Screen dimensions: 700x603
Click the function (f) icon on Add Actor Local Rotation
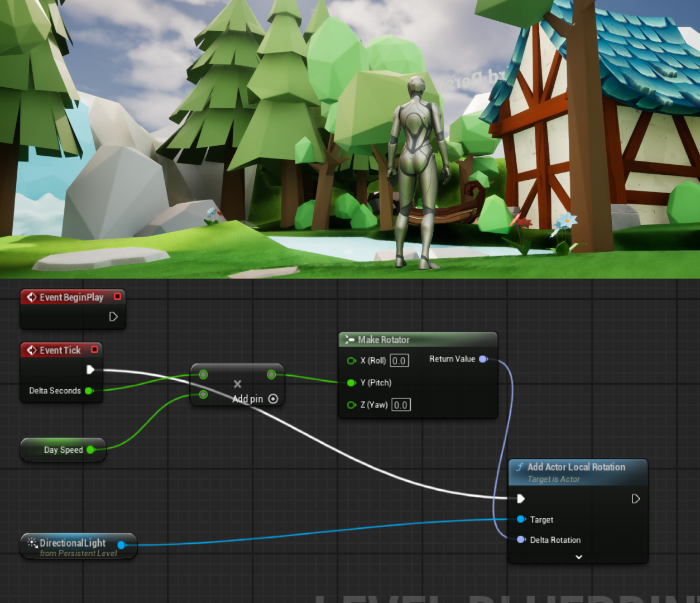tap(520, 467)
